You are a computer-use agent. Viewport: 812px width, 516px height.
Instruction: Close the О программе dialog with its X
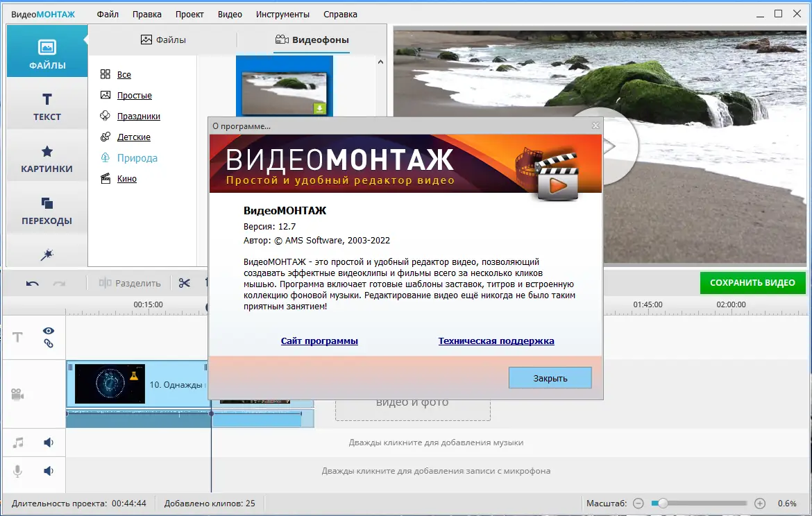coord(595,126)
